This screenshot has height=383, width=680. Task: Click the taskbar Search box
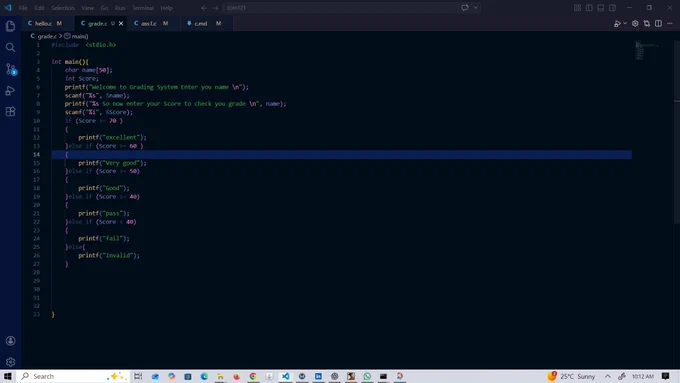[72, 376]
